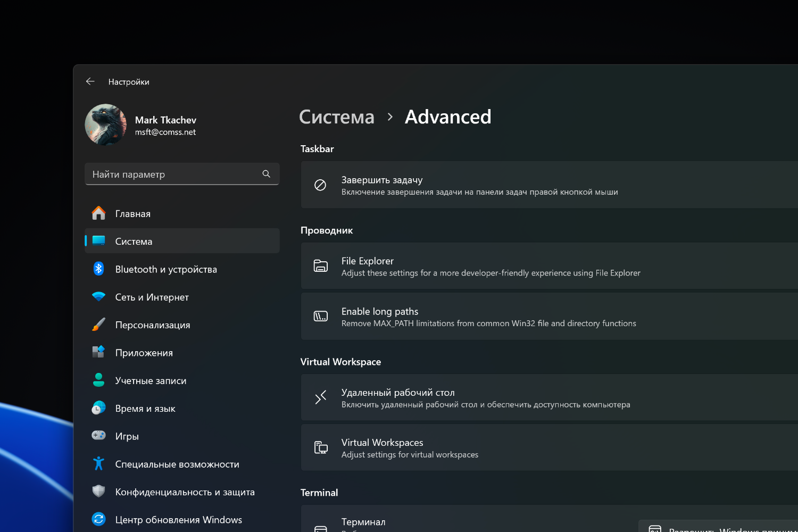Select Приложения label
The image size is (798, 532).
point(144,353)
